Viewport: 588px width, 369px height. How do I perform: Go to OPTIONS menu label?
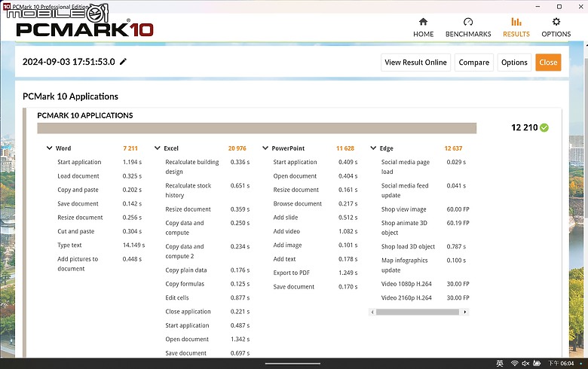click(556, 34)
